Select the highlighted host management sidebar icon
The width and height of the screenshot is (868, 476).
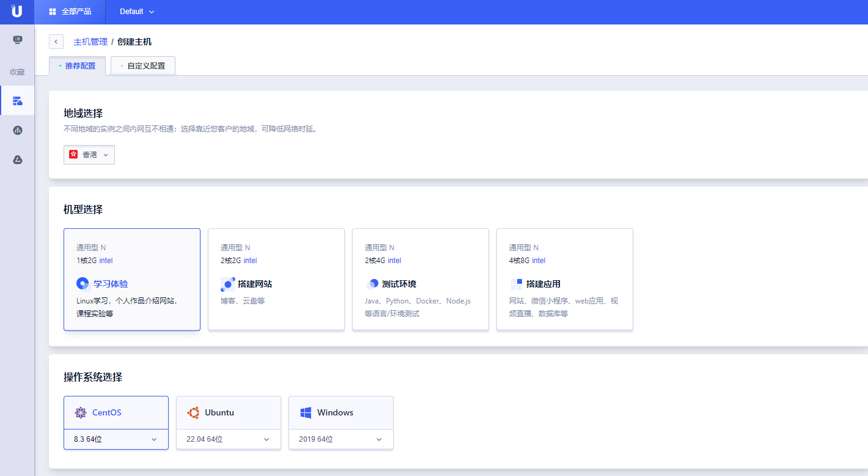click(x=17, y=100)
